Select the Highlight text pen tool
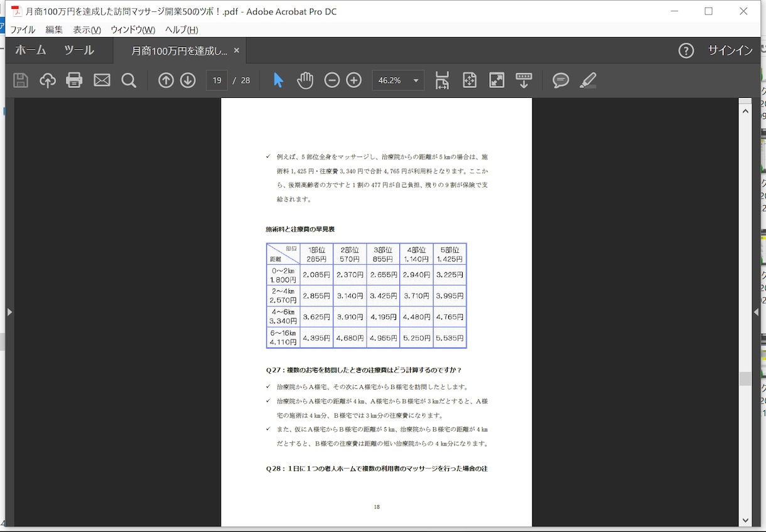The image size is (766, 532). tap(588, 80)
